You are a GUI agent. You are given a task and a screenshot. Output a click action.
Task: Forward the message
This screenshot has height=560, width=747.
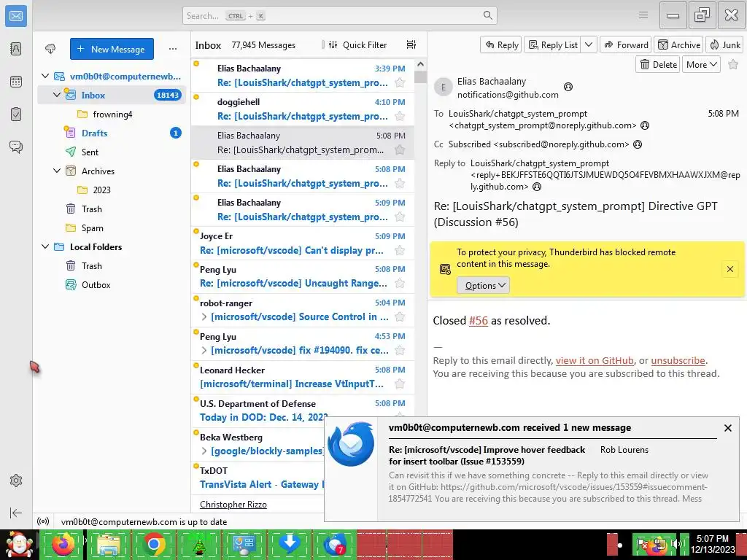[626, 44]
